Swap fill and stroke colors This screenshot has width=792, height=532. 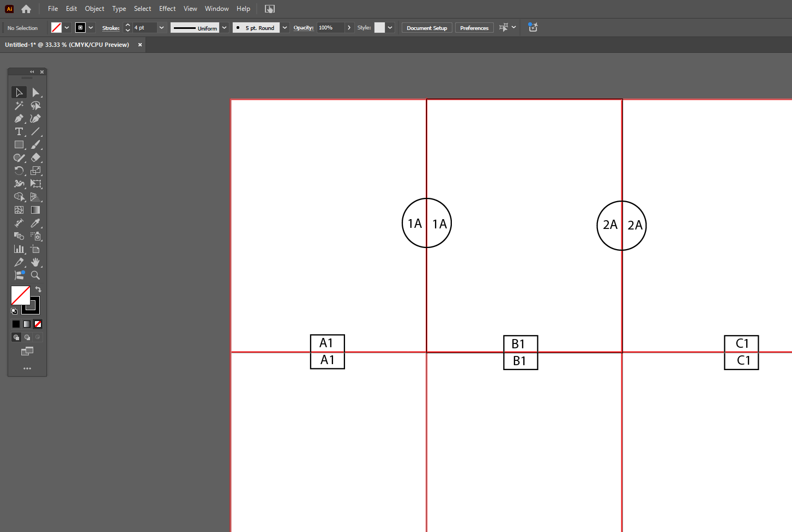pos(38,289)
